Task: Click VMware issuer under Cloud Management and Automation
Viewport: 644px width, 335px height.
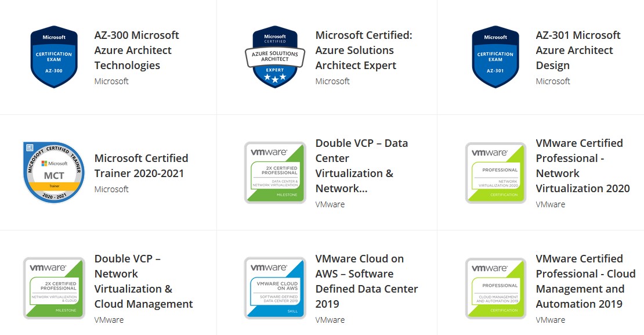Action: [551, 320]
